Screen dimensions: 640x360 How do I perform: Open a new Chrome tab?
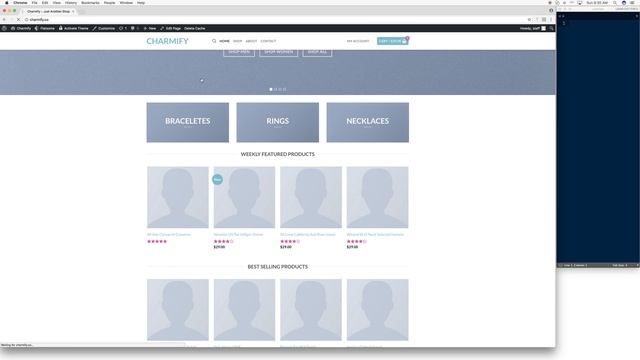coord(82,11)
